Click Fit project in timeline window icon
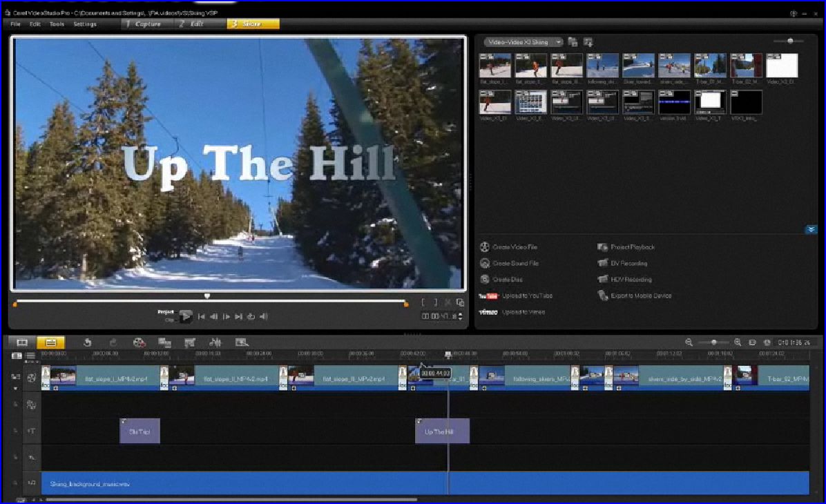 point(752,343)
